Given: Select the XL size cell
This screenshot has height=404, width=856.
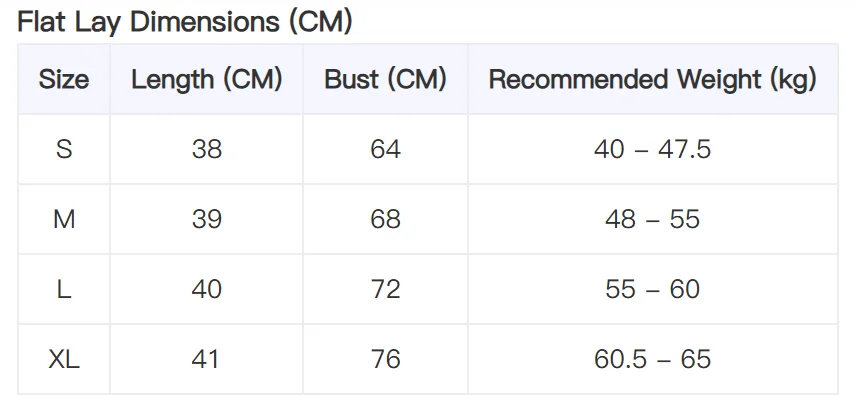Looking at the screenshot, I should click(x=64, y=359).
